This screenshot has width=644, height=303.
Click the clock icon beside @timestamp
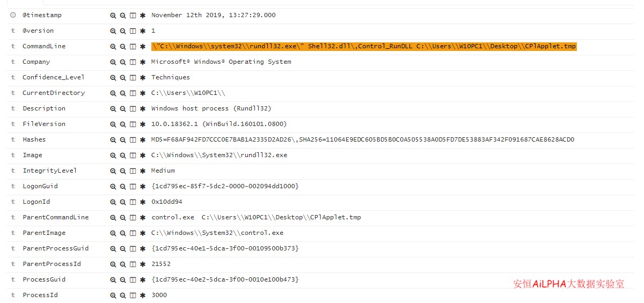coord(13,15)
